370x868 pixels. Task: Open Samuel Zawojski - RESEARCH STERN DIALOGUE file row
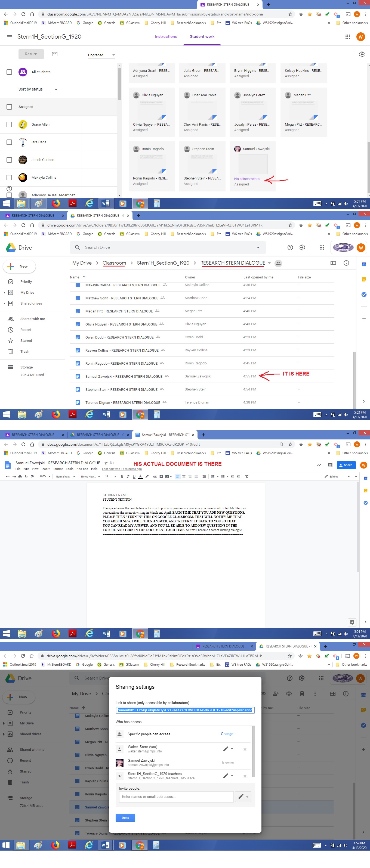tap(202, 376)
